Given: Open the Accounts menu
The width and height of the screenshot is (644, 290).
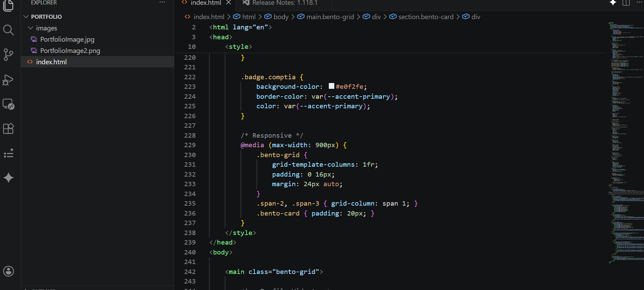Looking at the screenshot, I should click(x=8, y=271).
